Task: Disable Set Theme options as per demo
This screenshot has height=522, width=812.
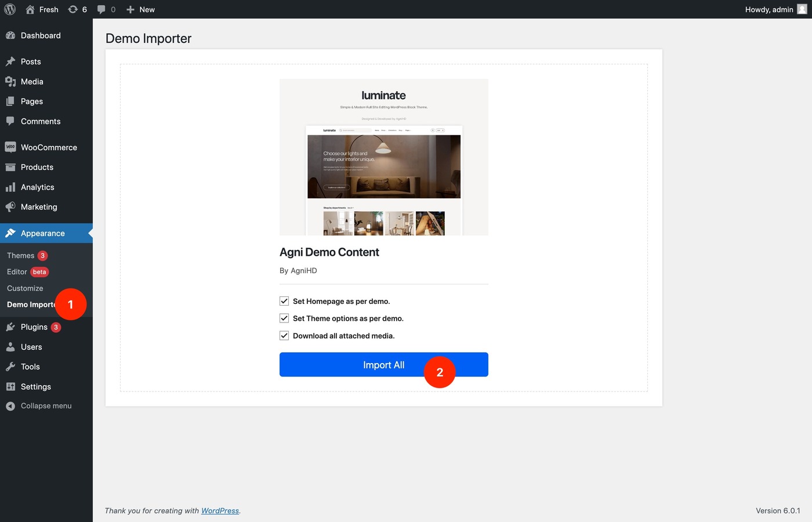Action: (284, 318)
